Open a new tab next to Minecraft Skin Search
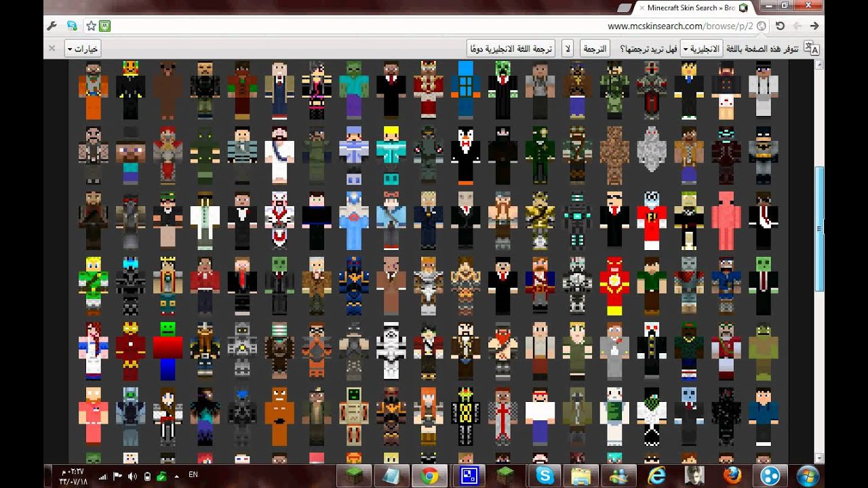Viewport: 868px width, 488px height. [623, 7]
